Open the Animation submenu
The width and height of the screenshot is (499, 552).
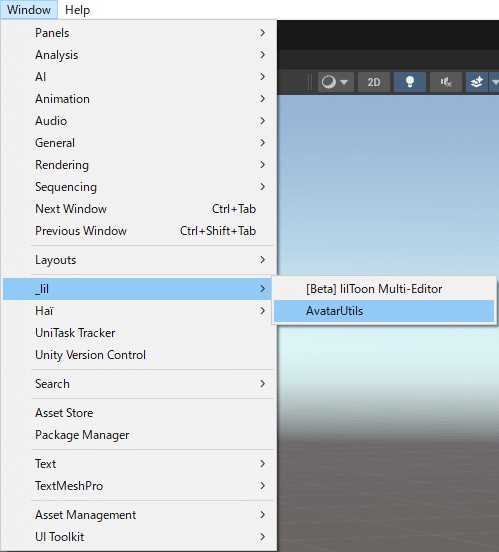click(139, 99)
